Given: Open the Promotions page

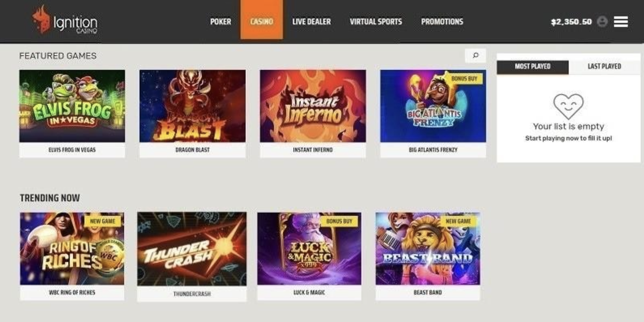Looking at the screenshot, I should 442,21.
